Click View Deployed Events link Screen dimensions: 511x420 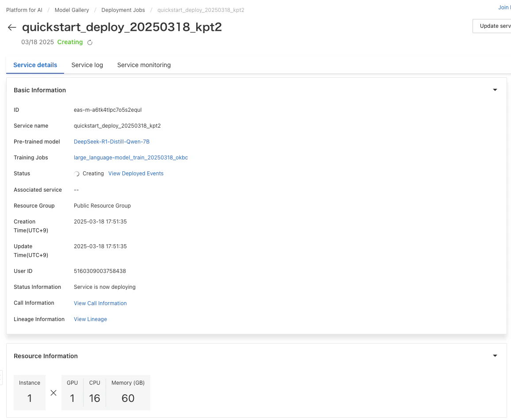136,174
